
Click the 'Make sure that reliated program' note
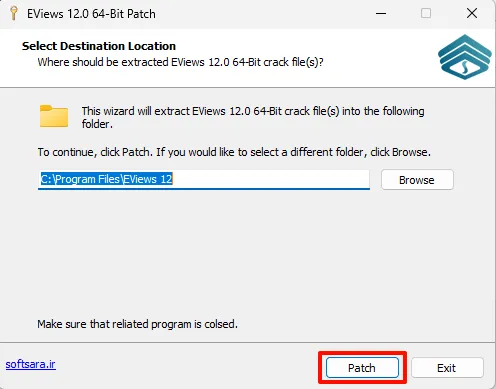point(137,324)
